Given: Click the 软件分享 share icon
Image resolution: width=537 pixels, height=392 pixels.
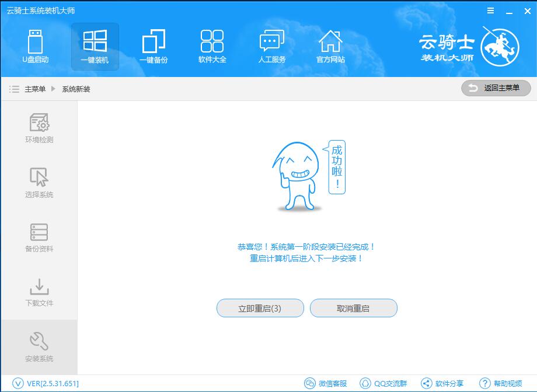Looking at the screenshot, I should (444, 383).
